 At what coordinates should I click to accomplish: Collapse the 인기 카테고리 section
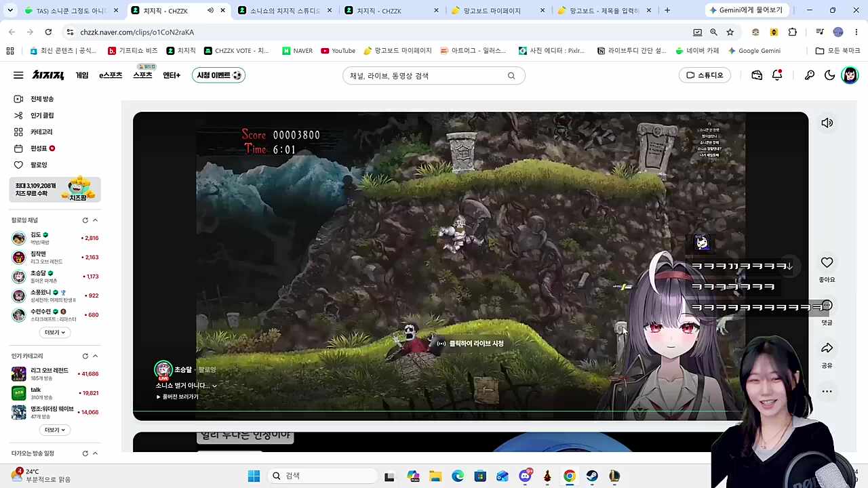tap(95, 356)
